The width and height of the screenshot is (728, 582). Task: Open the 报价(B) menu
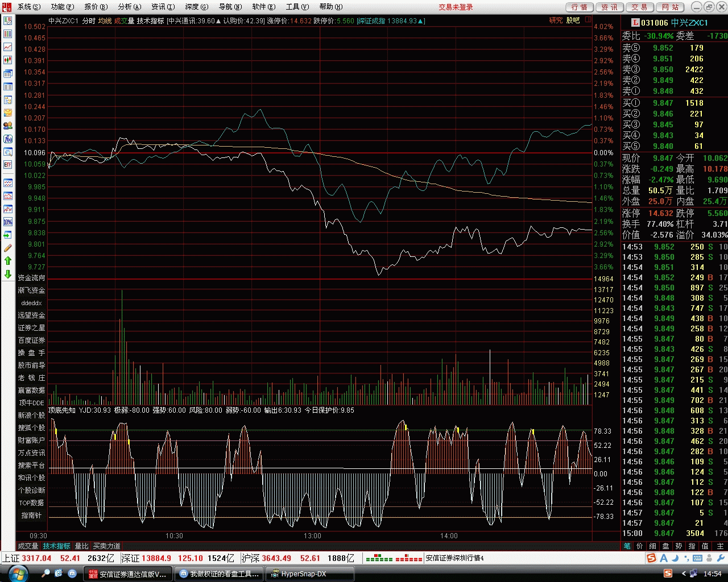click(96, 7)
